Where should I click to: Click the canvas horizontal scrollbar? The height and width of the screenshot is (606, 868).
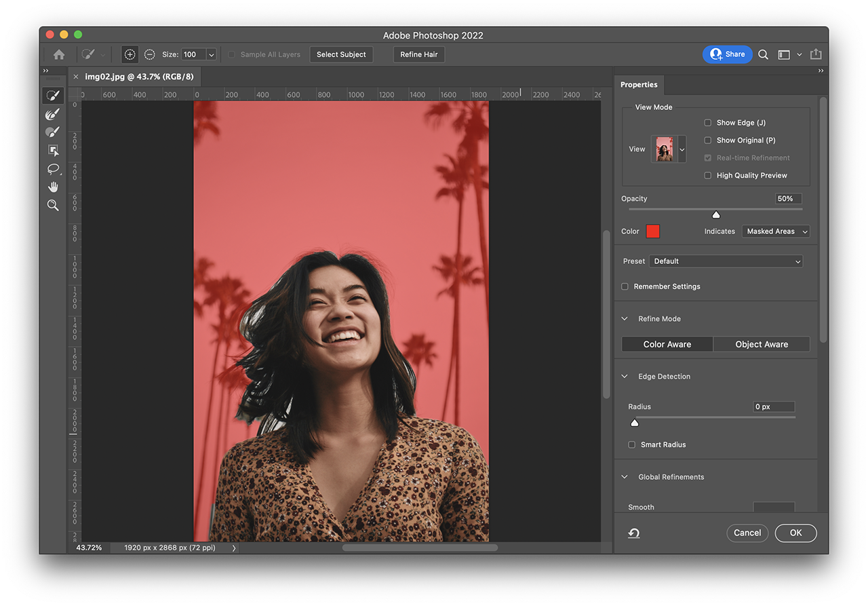click(420, 548)
